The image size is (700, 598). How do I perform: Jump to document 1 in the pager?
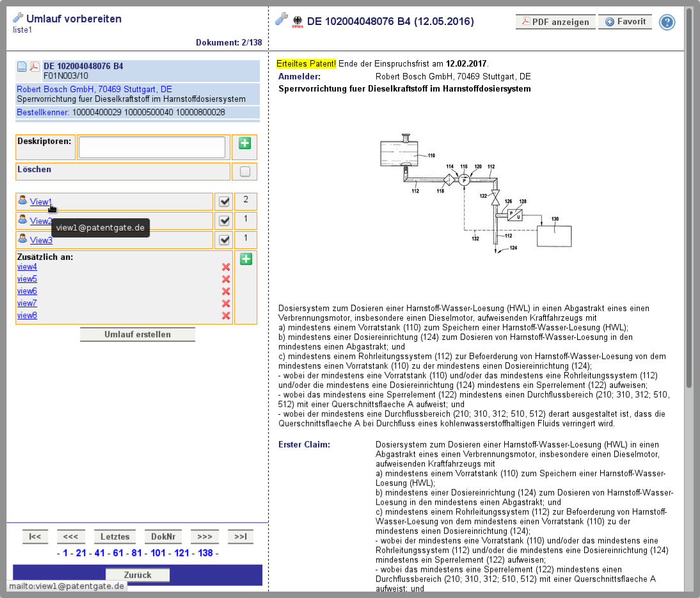[x=65, y=553]
